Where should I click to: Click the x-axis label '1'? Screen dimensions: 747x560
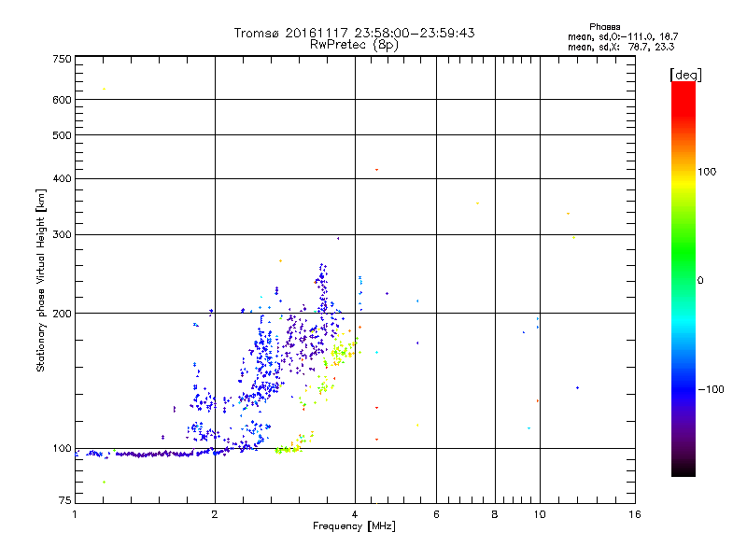(x=75, y=514)
